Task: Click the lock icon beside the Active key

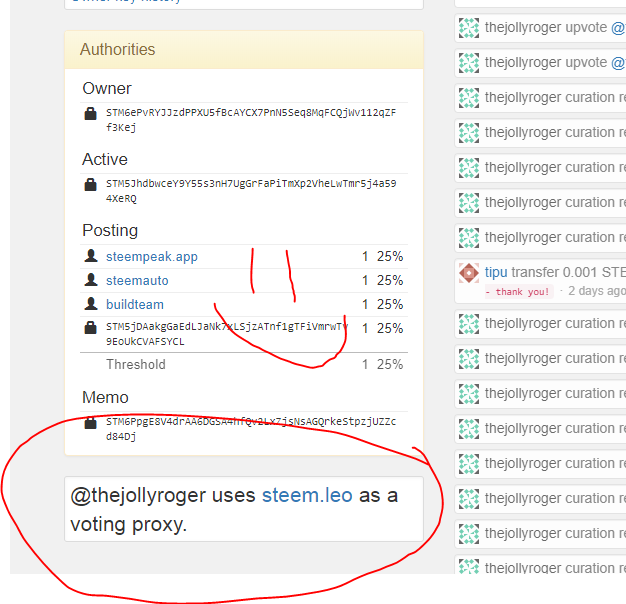Action: pyautogui.click(x=91, y=184)
